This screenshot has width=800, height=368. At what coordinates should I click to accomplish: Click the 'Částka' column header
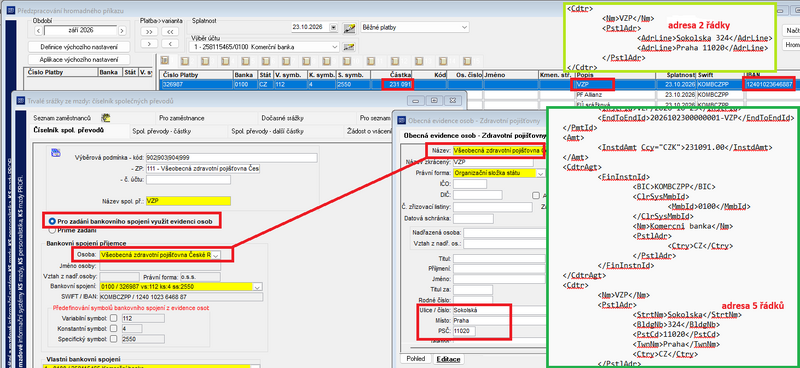tap(391, 75)
